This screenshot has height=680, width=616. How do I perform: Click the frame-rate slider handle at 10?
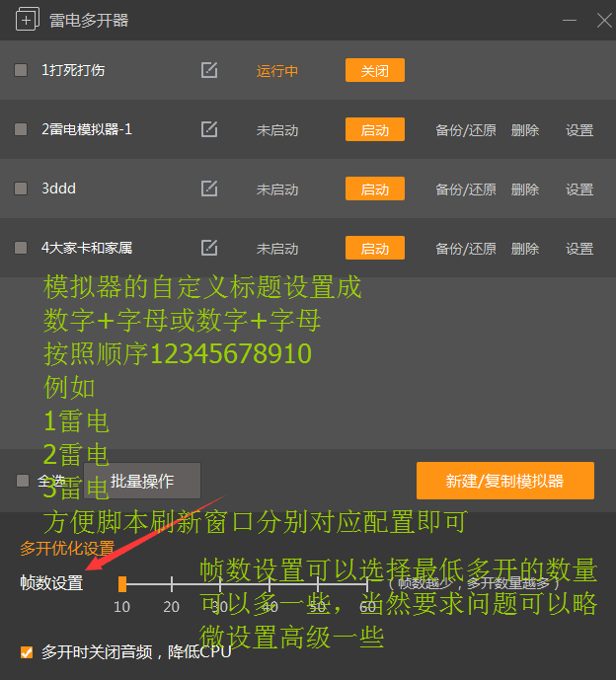[122, 584]
